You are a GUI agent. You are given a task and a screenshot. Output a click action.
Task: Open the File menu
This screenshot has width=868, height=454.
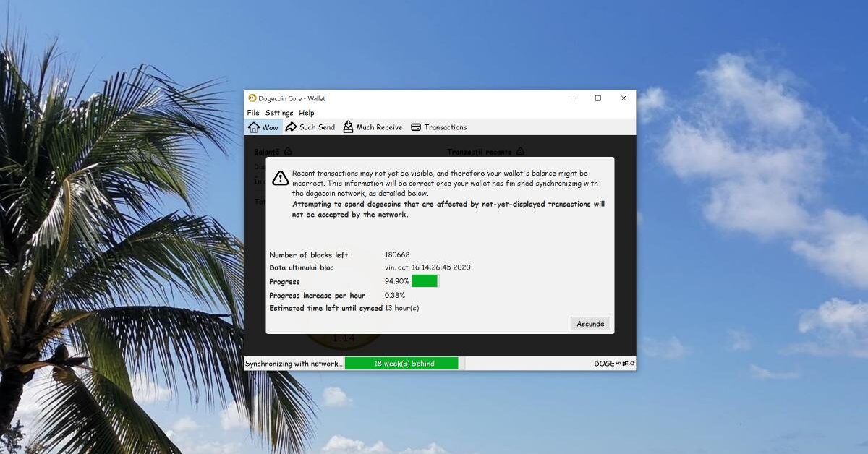pyautogui.click(x=252, y=113)
